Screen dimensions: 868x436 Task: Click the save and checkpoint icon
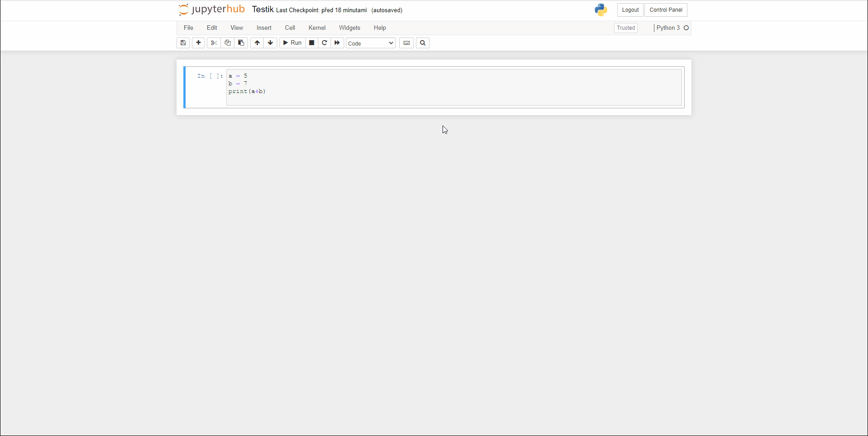tap(183, 43)
